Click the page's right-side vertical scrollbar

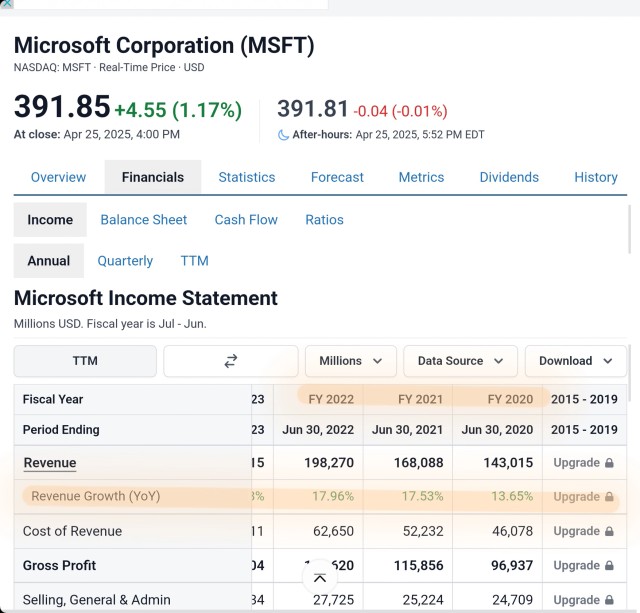[x=629, y=229]
